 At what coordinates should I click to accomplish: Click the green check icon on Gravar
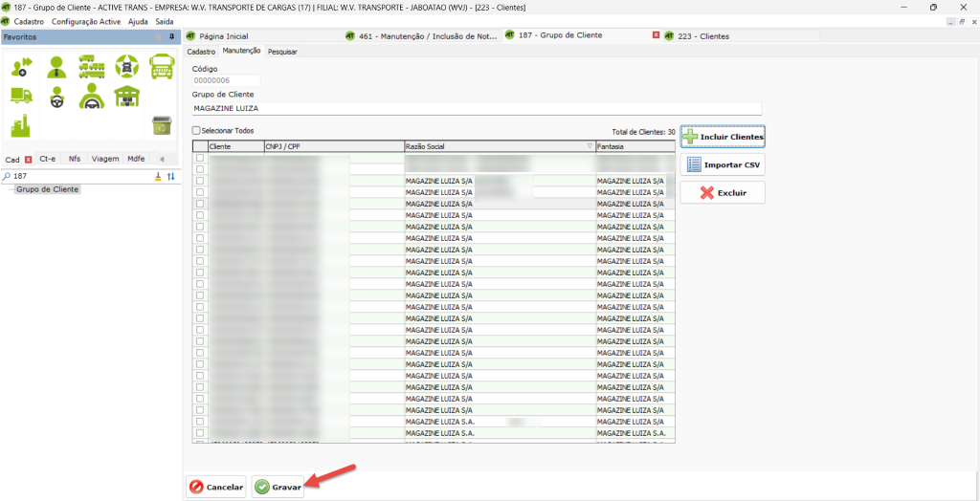(x=262, y=487)
